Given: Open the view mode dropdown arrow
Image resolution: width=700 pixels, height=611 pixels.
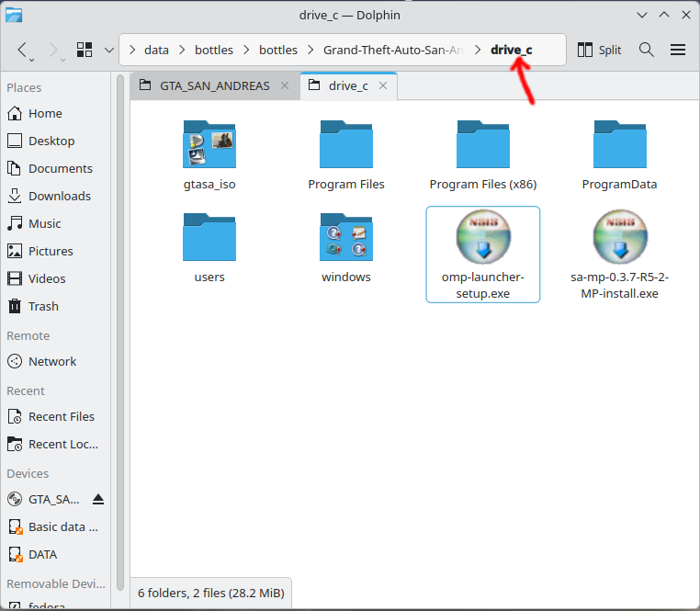Looking at the screenshot, I should coord(109,50).
